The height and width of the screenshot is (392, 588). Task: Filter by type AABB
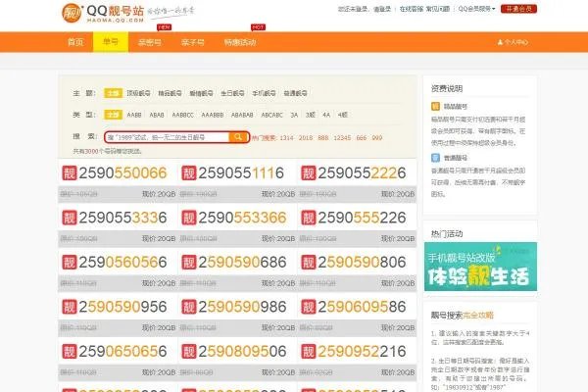point(134,115)
